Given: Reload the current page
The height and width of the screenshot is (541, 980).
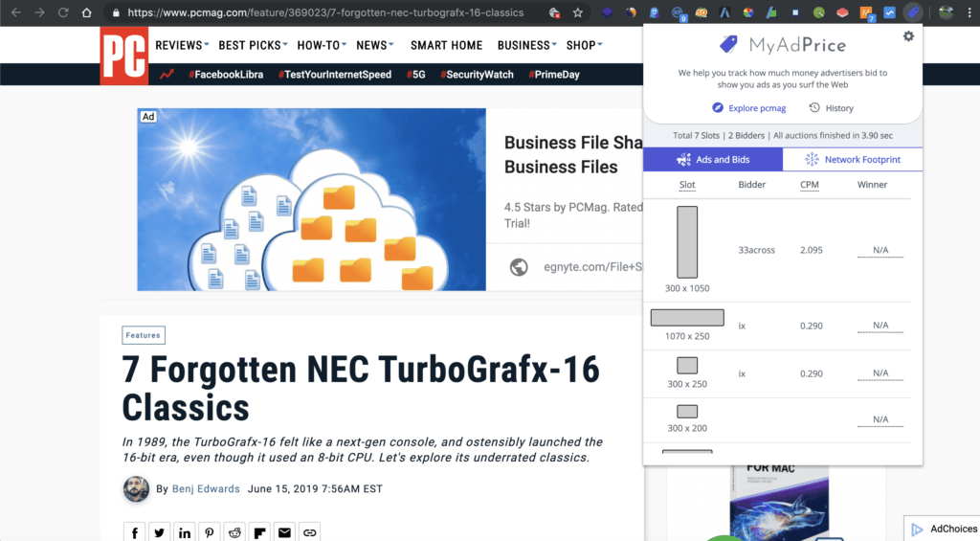Looking at the screenshot, I should point(63,12).
